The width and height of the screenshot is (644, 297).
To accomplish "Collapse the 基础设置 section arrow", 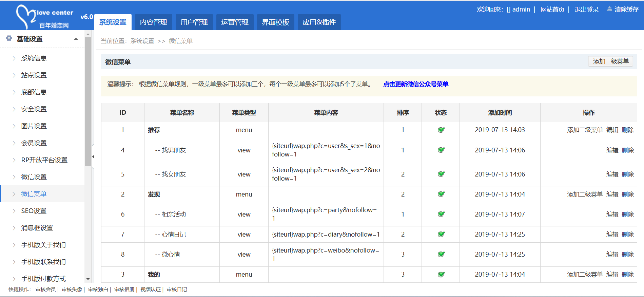I will (76, 39).
